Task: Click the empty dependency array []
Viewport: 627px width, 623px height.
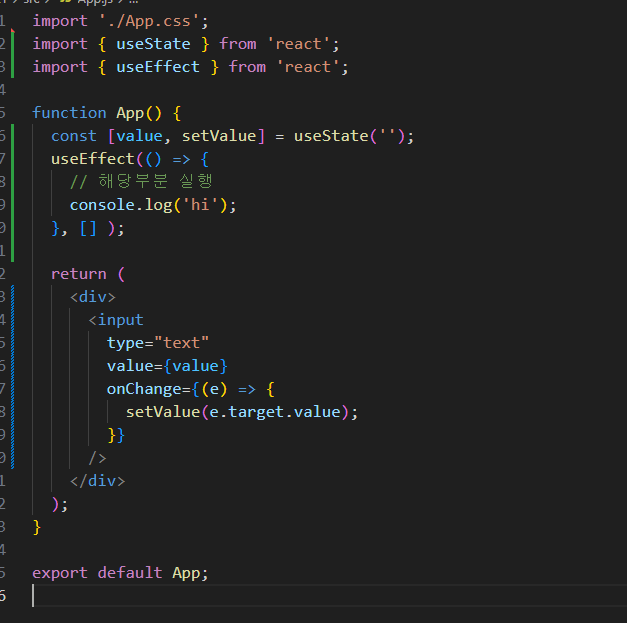Action: [x=88, y=228]
